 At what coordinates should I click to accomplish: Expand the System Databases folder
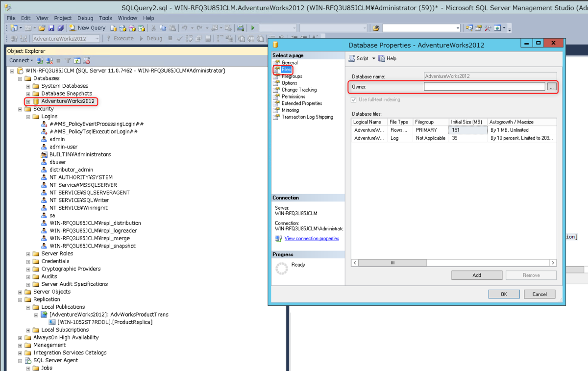tap(28, 86)
